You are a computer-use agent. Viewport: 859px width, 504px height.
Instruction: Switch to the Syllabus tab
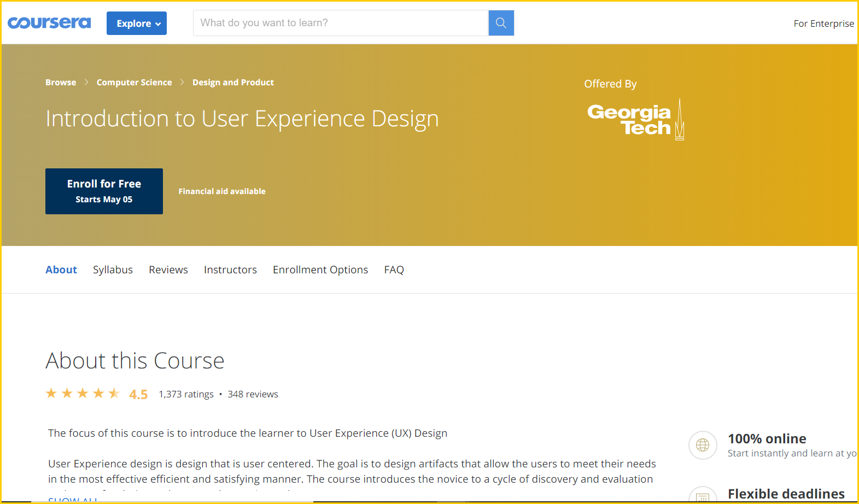click(x=113, y=269)
